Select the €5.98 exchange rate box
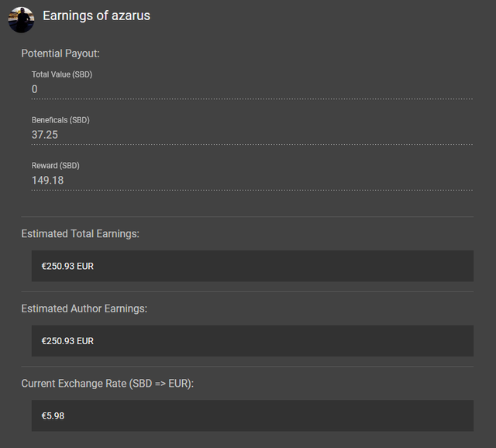Image resolution: width=496 pixels, height=448 pixels. (252, 415)
